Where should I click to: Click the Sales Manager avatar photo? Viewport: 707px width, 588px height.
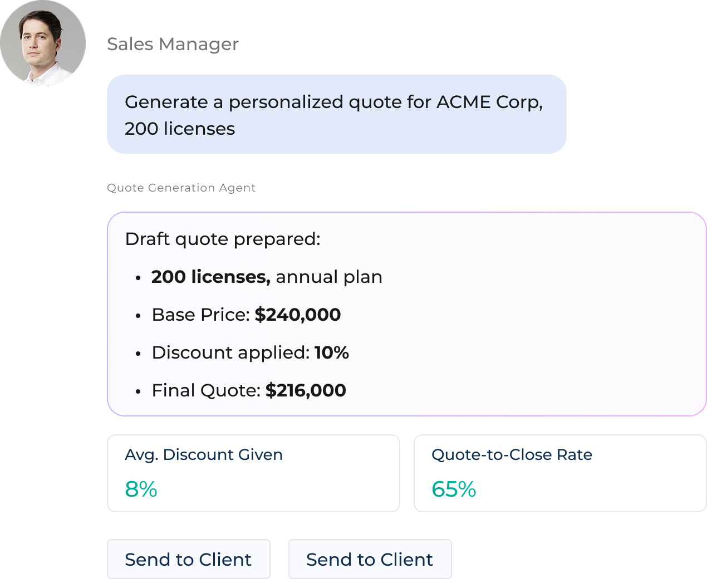43,43
